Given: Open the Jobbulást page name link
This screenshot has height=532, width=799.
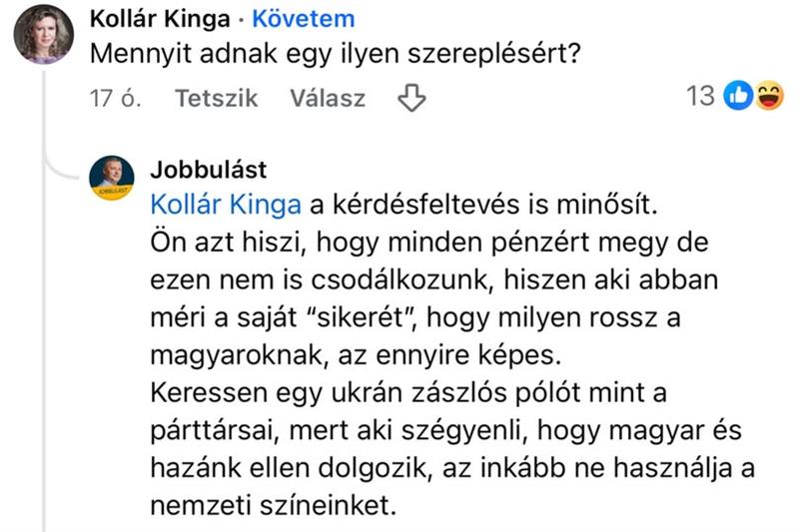Looking at the screenshot, I should click(x=209, y=170).
